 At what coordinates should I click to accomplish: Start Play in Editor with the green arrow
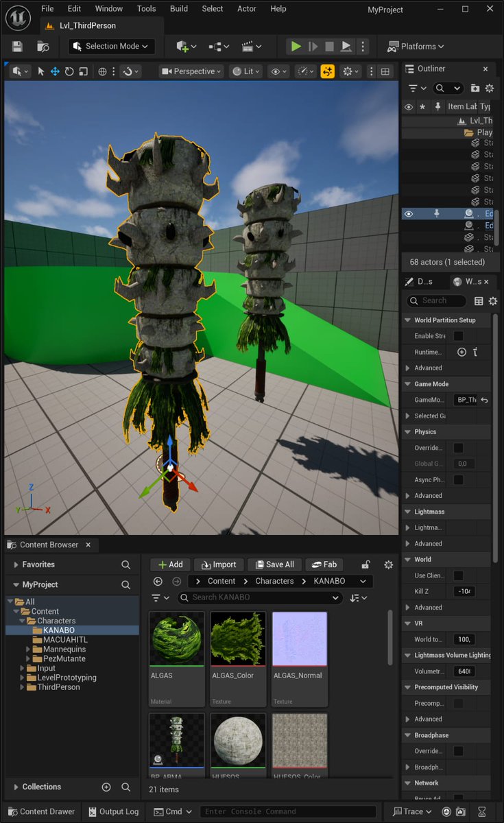(296, 47)
